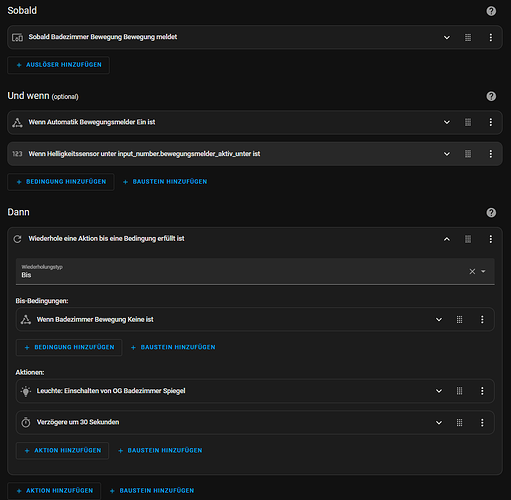Collapse the Wiederhole eine Aktion block
Image resolution: width=511 pixels, height=500 pixels.
pos(447,239)
